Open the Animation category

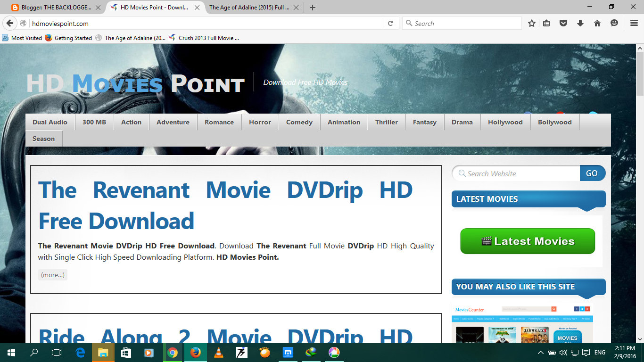344,122
